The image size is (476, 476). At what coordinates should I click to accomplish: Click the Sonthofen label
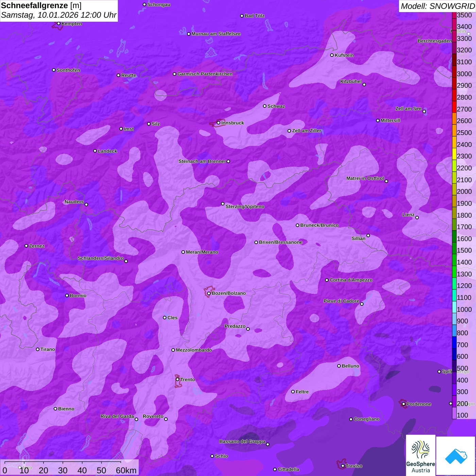[x=68, y=70]
